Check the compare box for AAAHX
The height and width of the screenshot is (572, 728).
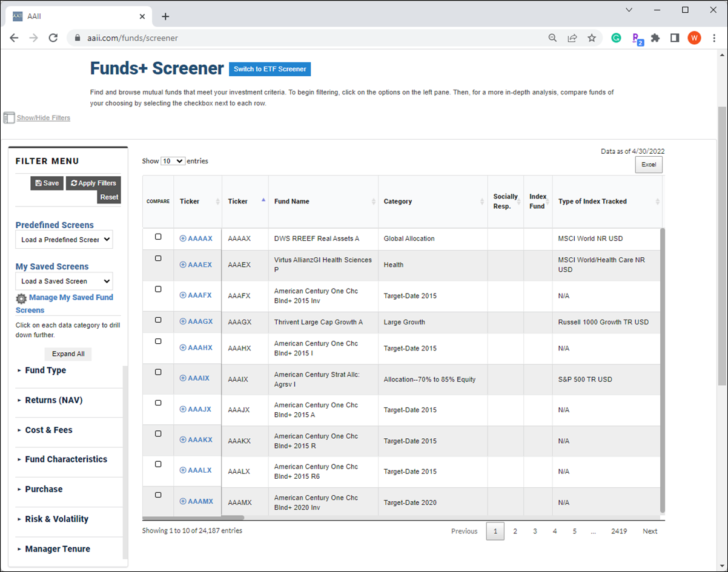[158, 341]
